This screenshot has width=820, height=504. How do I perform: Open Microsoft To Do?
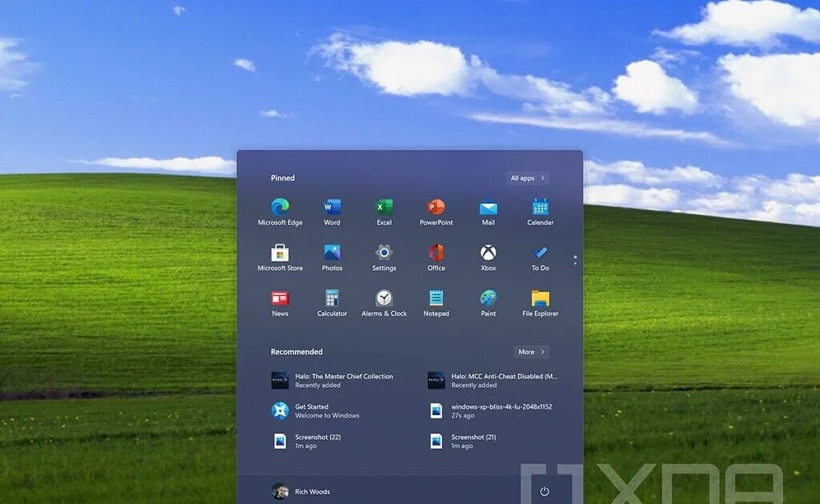pos(540,253)
